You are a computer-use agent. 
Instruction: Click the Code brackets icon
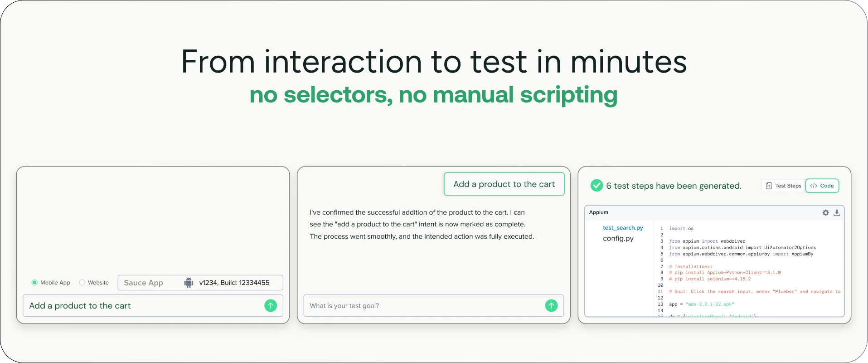coord(814,186)
